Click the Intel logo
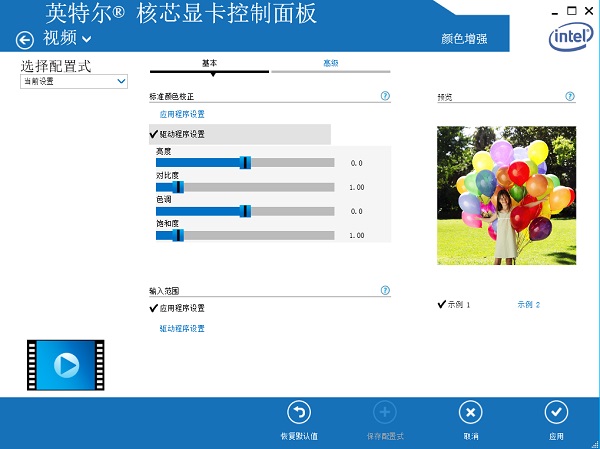Image resolution: width=600 pixels, height=449 pixels. pyautogui.click(x=571, y=37)
